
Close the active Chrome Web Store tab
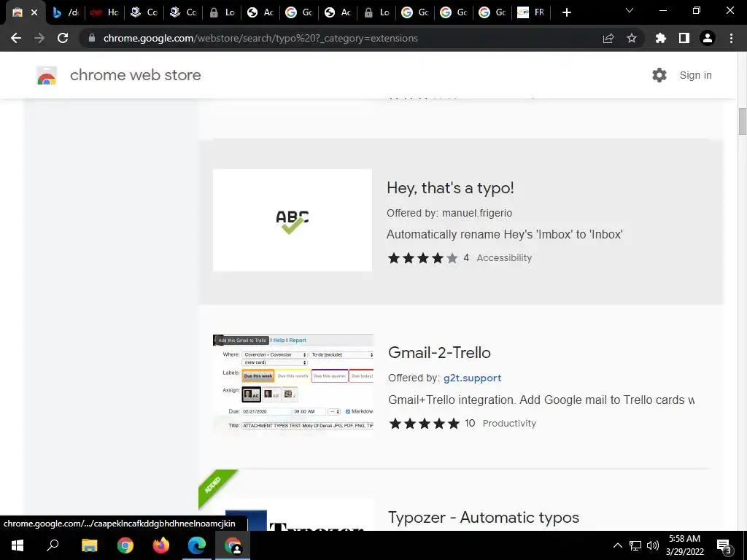(34, 13)
